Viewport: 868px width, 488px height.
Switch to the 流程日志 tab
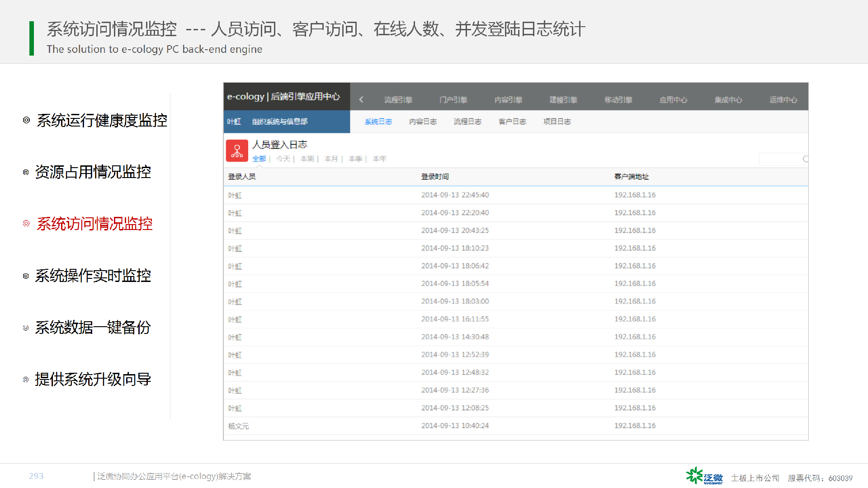tap(467, 122)
